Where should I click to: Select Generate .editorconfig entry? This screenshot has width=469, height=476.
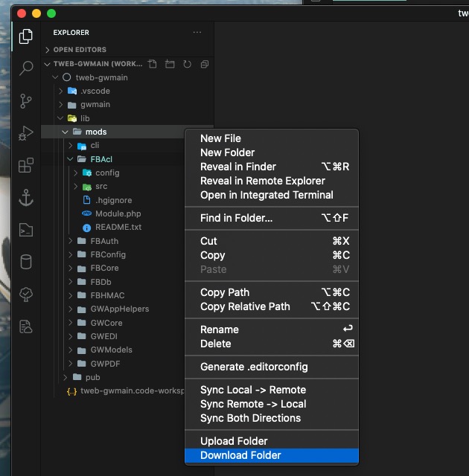272,367
